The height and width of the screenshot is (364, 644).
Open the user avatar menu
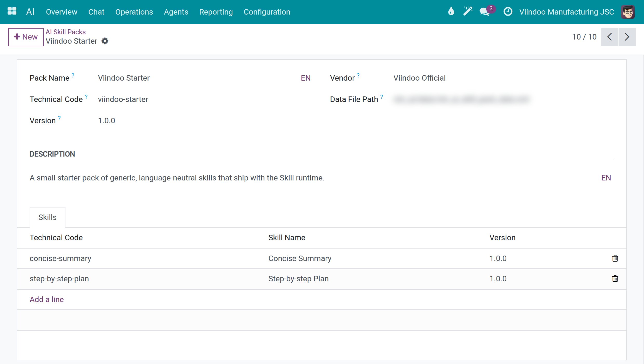628,12
